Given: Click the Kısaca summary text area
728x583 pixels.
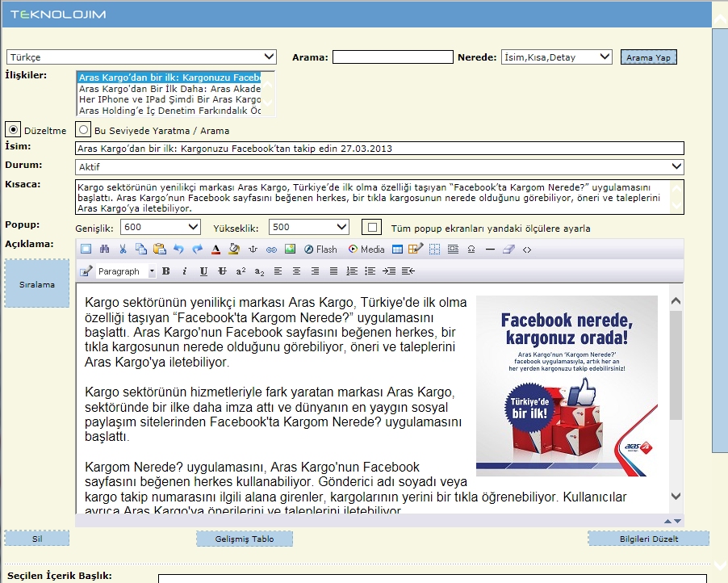Looking at the screenshot, I should [379, 198].
